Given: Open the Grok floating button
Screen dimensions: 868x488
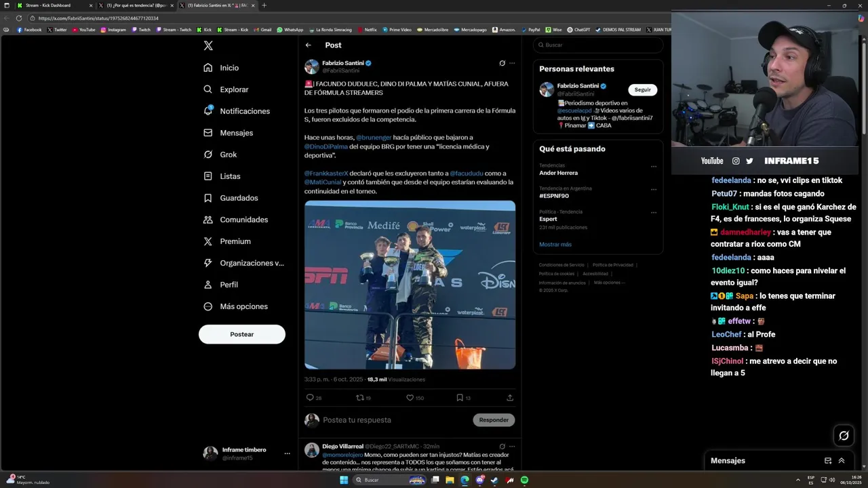Looking at the screenshot, I should (844, 436).
